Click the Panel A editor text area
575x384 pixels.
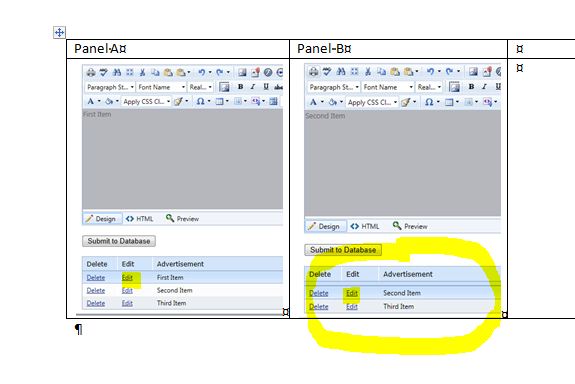pyautogui.click(x=183, y=159)
